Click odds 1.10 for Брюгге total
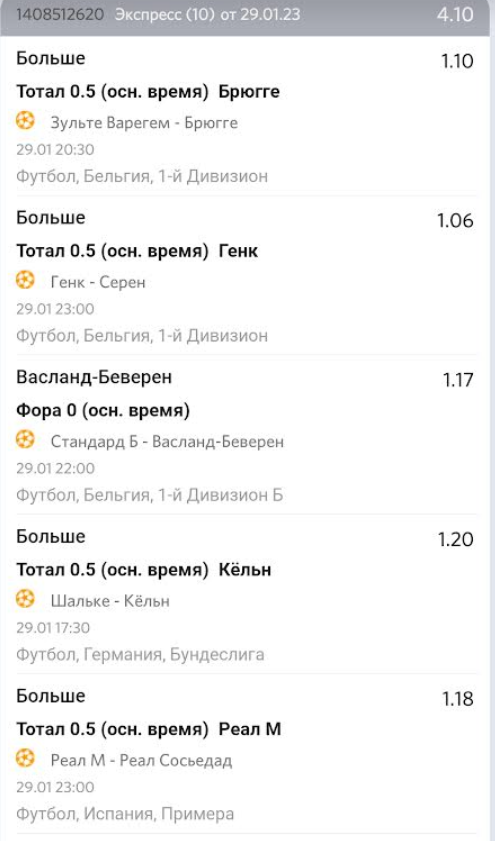The image size is (495, 841). coord(457,61)
